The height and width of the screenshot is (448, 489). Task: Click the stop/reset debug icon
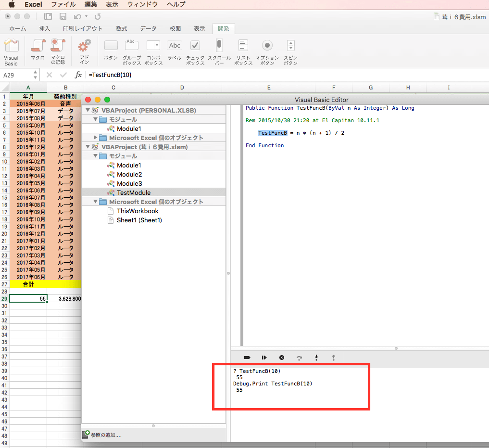[282, 358]
